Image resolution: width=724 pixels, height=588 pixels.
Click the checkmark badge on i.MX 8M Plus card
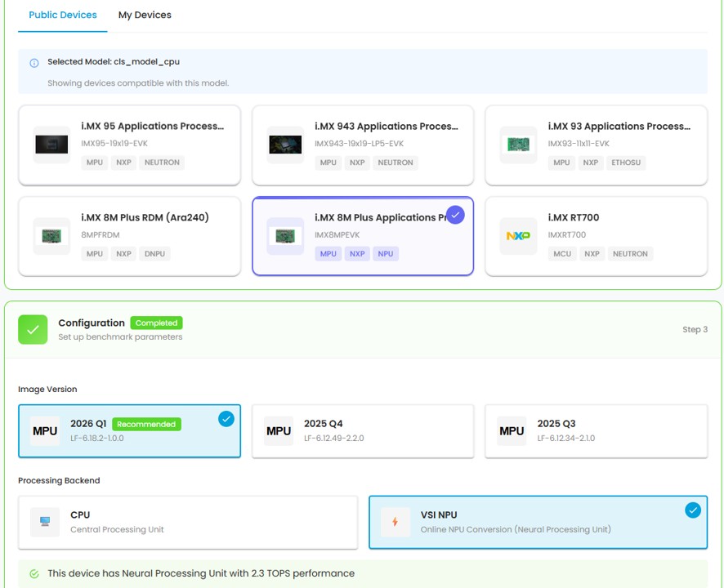click(x=455, y=215)
